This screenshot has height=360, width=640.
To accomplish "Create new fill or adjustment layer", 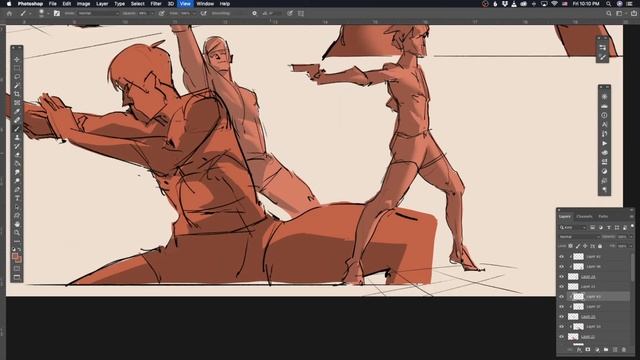I will pyautogui.click(x=597, y=350).
